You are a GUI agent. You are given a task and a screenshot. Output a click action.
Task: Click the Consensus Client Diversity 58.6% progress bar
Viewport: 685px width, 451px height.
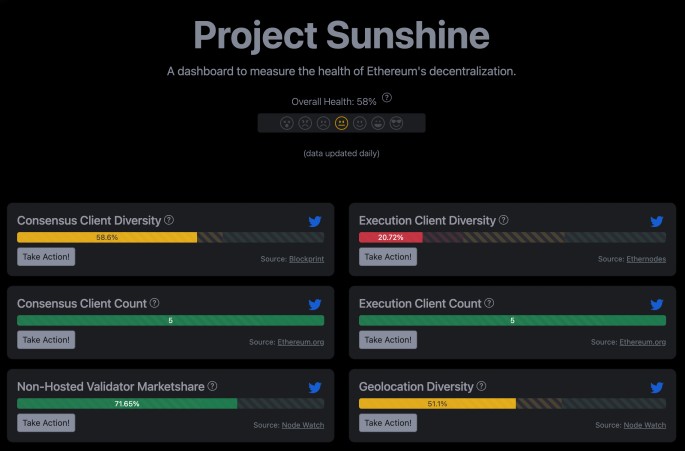[x=107, y=238]
